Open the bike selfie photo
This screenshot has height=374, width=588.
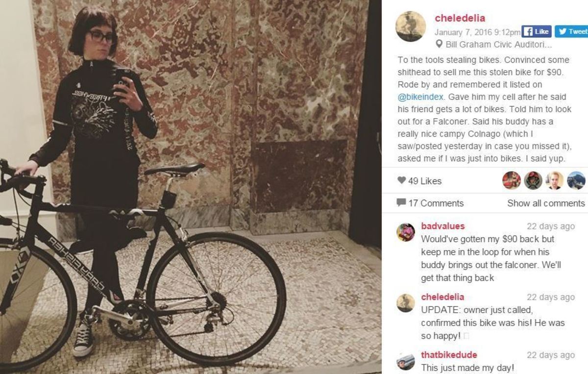coord(191,187)
